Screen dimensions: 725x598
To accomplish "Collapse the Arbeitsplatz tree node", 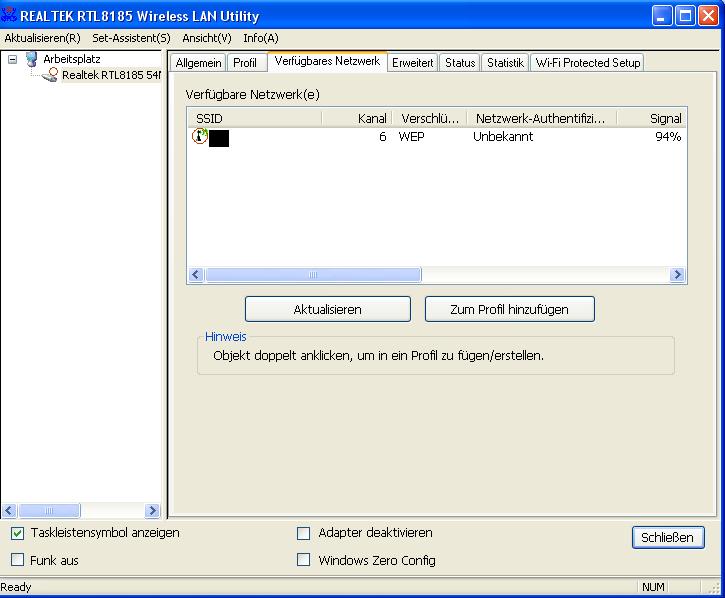I will point(12,59).
